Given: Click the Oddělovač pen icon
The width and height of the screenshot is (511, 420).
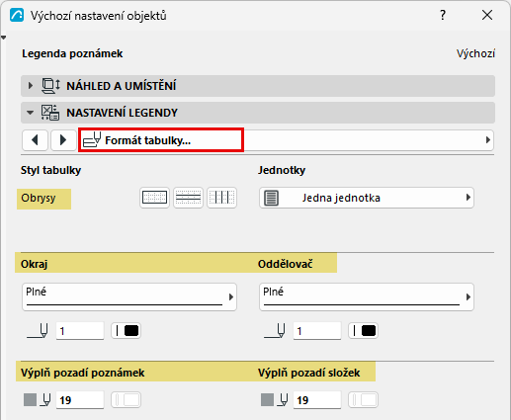Looking at the screenshot, I should tap(275, 331).
